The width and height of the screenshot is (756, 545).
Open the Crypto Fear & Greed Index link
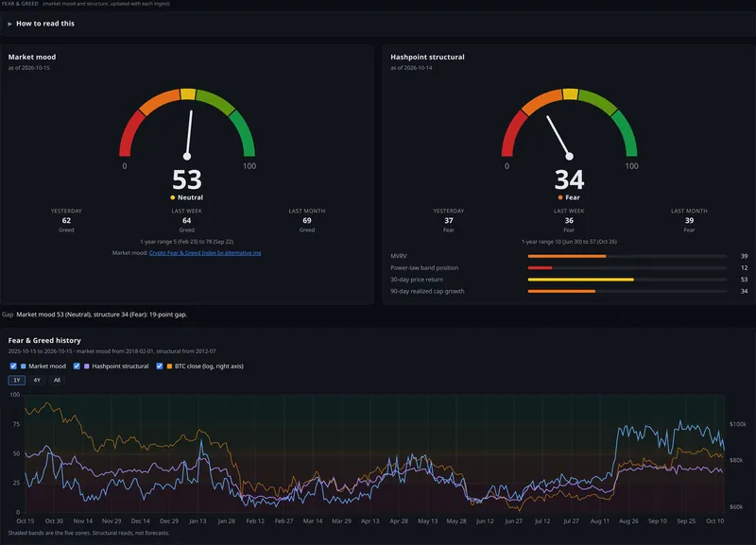pyautogui.click(x=205, y=253)
